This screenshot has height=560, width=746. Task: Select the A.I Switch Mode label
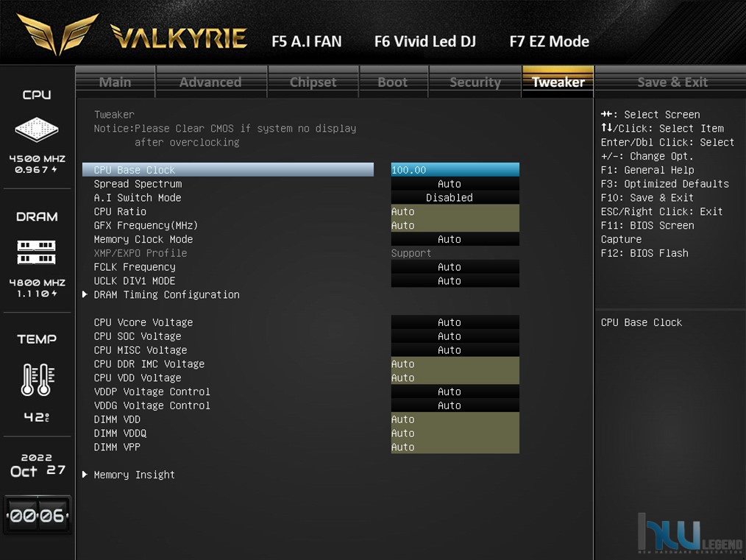tap(138, 197)
